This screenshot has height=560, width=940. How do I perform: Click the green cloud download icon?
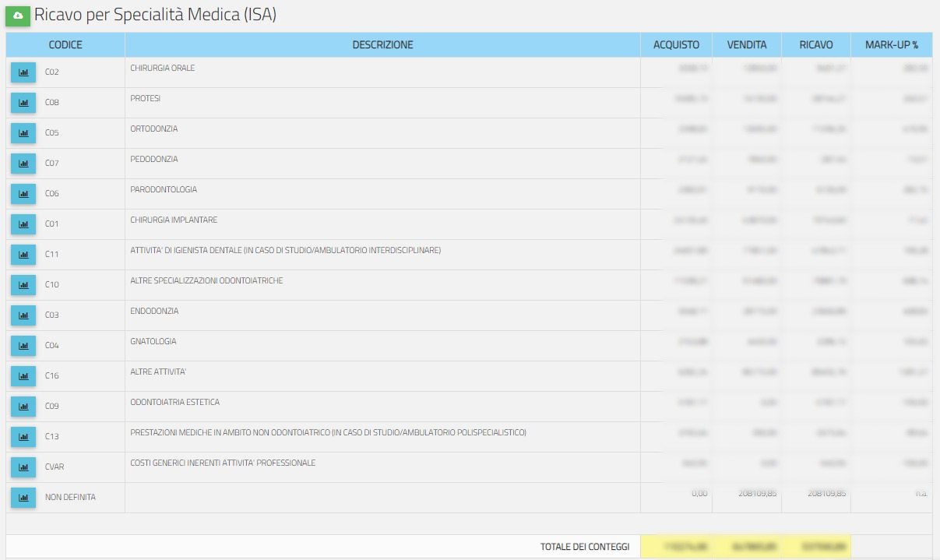coord(18,16)
